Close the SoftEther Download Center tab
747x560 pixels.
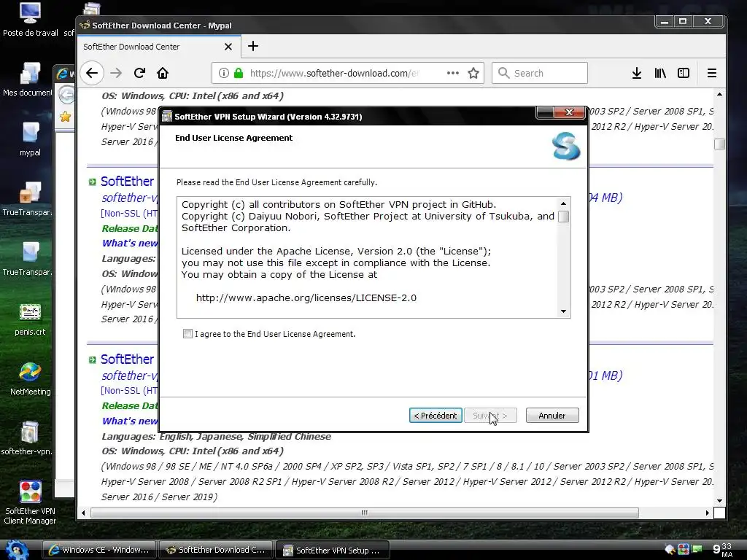pos(228,47)
